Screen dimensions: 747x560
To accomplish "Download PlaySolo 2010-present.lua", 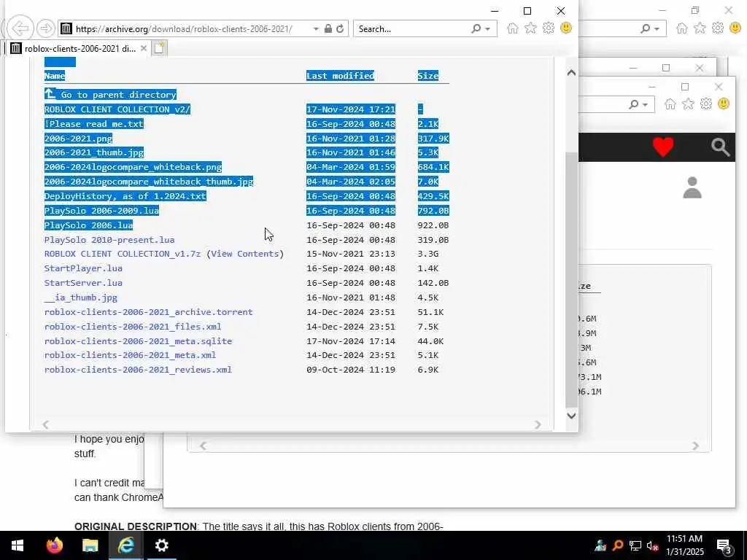I will [x=109, y=239].
